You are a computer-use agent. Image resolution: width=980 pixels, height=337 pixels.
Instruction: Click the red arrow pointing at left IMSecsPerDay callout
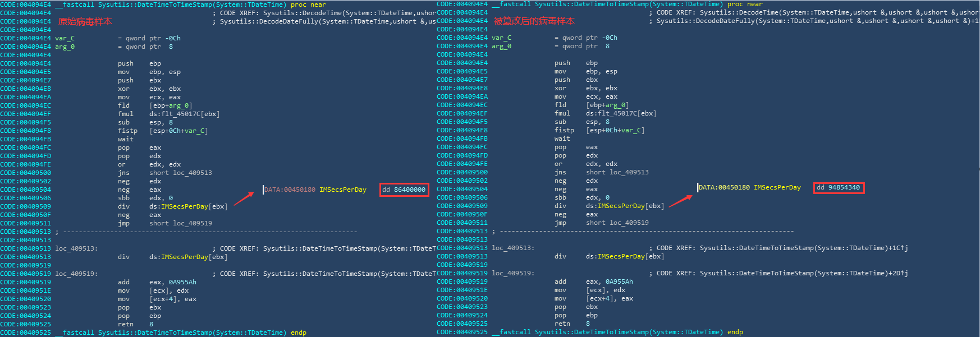point(244,198)
